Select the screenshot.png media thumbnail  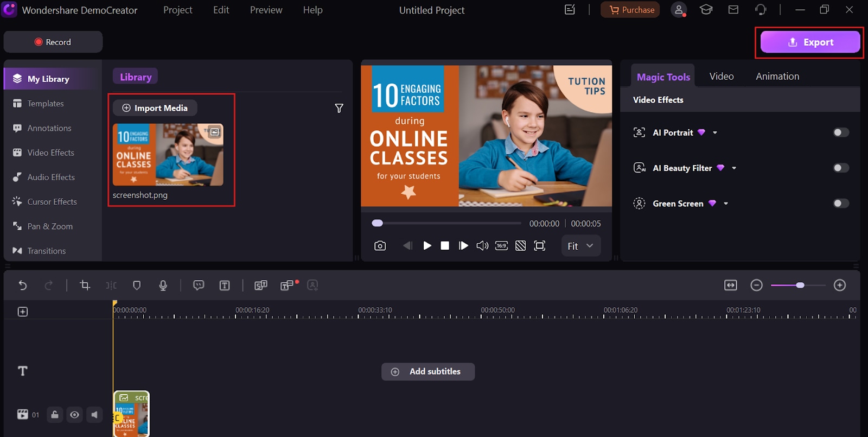click(168, 155)
